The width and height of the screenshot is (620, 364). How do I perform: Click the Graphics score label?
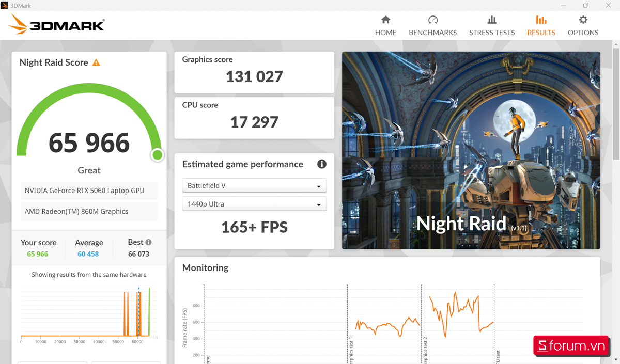coord(208,59)
